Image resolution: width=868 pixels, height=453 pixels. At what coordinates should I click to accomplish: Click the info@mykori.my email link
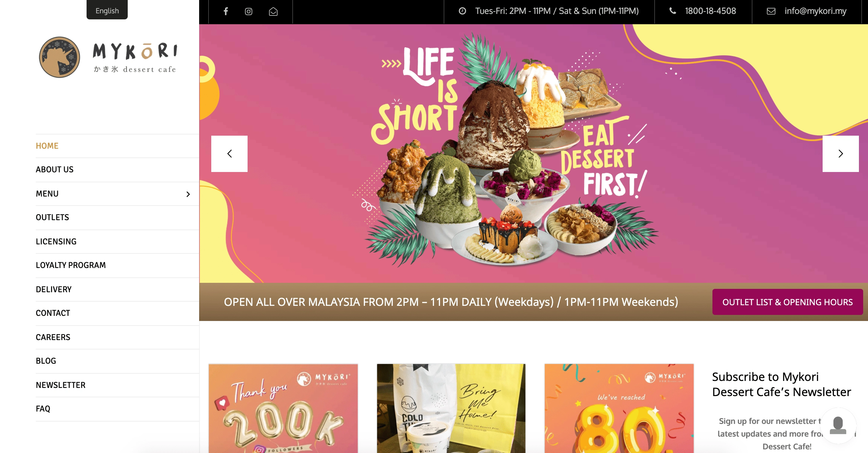[815, 11]
